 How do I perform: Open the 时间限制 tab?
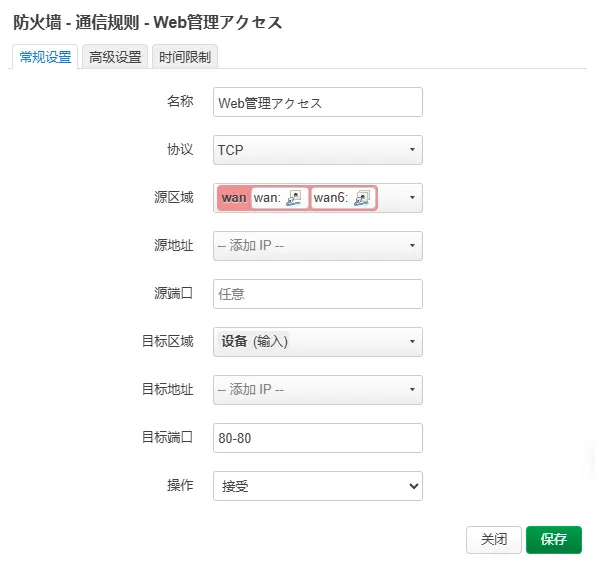[x=185, y=57]
